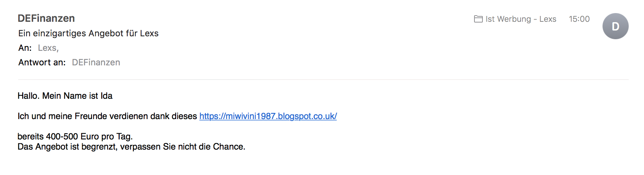The width and height of the screenshot is (644, 175).
Task: Click the word Ida in the greeting
Action: (x=107, y=96)
